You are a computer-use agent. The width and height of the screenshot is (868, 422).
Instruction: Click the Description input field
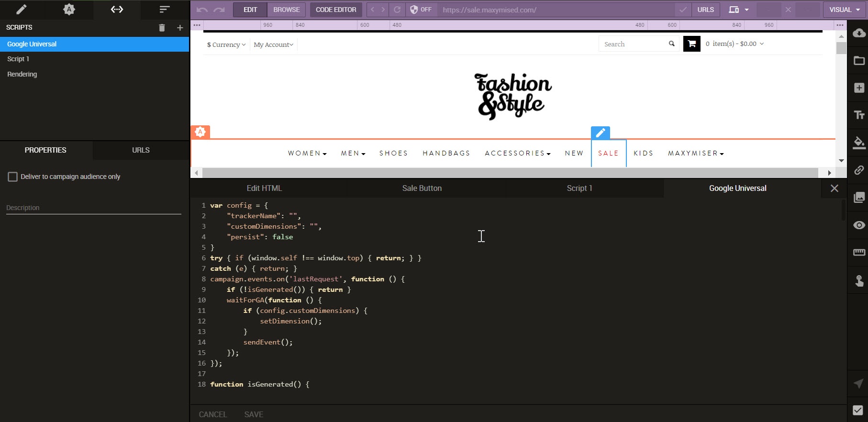point(94,208)
